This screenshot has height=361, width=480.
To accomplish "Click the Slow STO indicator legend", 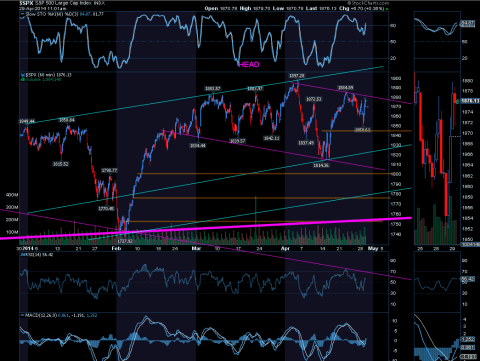I will pos(62,14).
